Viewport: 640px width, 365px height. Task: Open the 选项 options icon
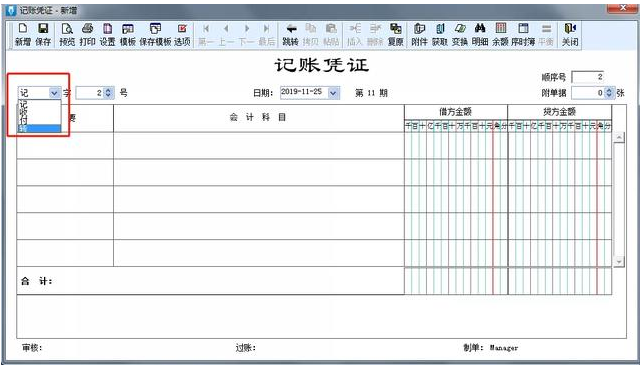[182, 34]
